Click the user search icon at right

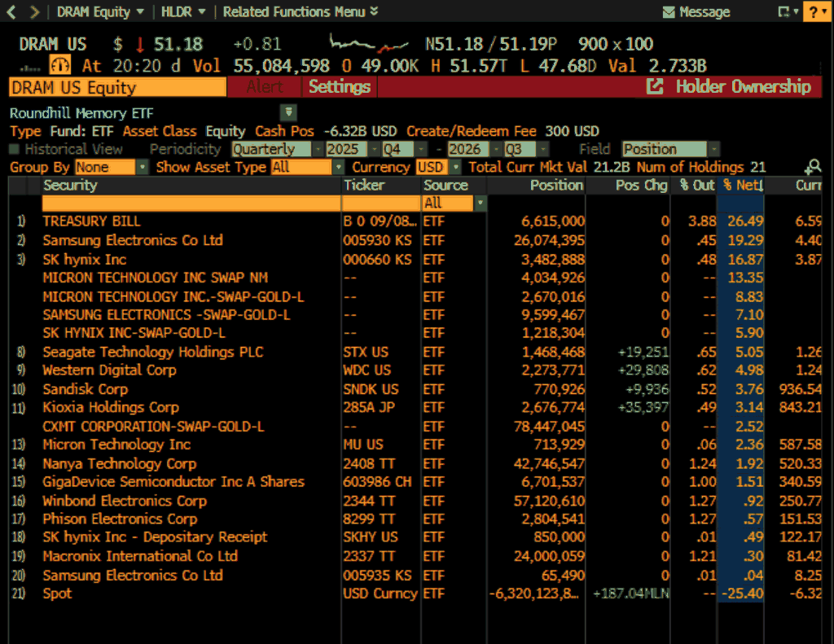812,167
